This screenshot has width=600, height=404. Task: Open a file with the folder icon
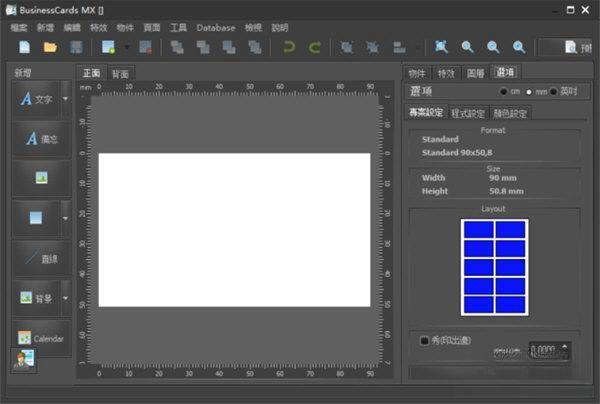pos(50,47)
